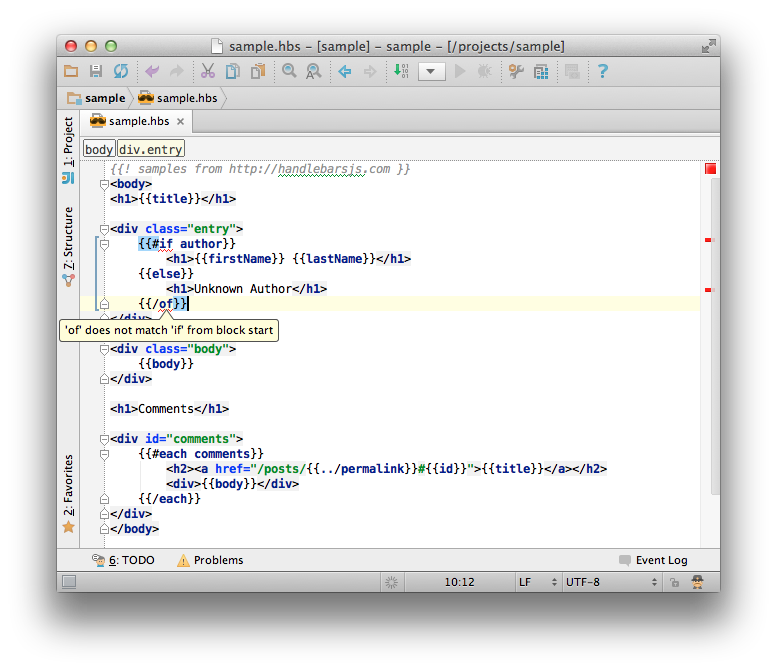
Task: Click the red error status indicator
Action: point(710,169)
